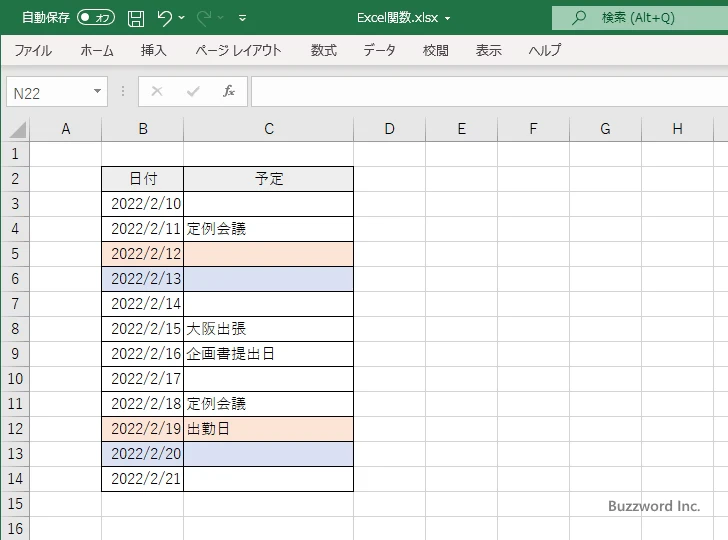Open Customize Quick Access Toolbar dropdown
728x540 pixels.
[x=242, y=18]
